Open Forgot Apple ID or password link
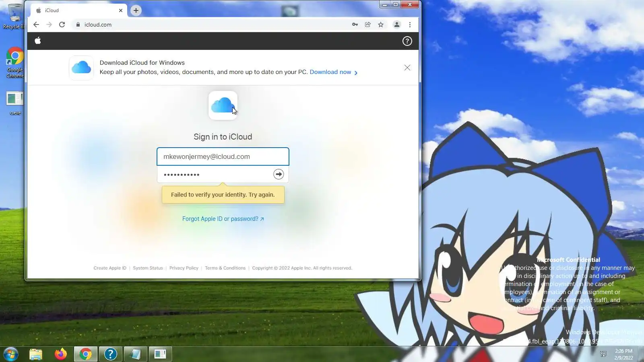The height and width of the screenshot is (362, 644). 223,219
